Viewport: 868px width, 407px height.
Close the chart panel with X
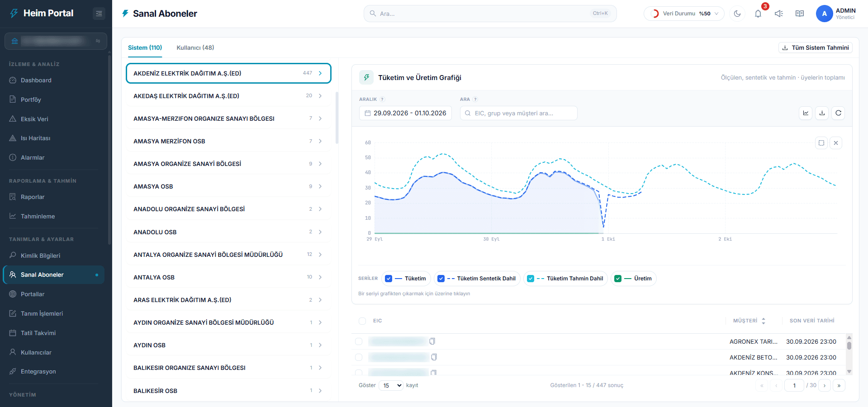click(836, 143)
